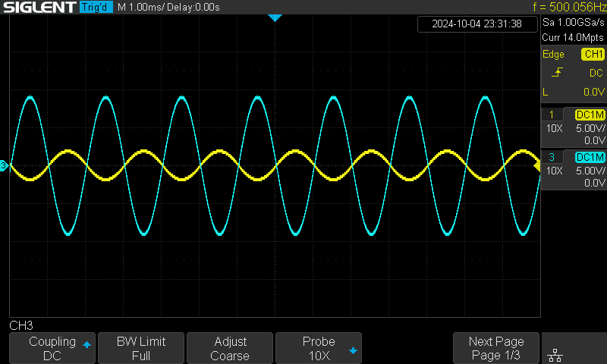Click the yellow trigger level arrow marker
The height and width of the screenshot is (364, 607).
536,165
